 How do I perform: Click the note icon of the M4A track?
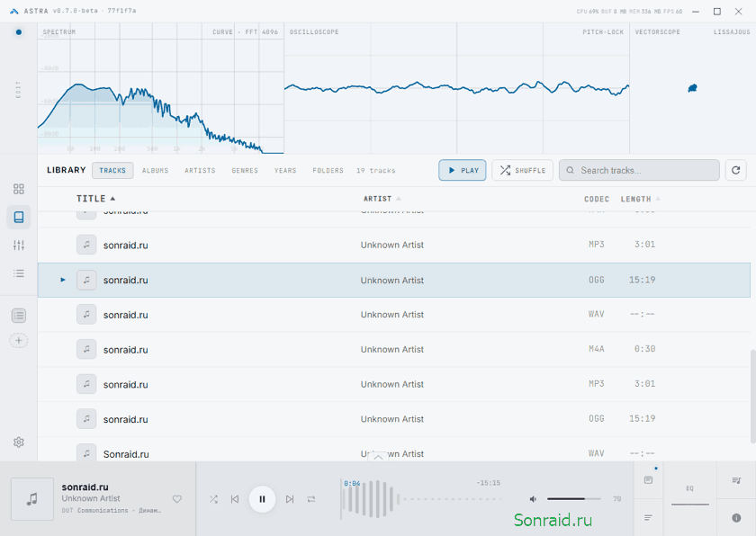pos(86,349)
